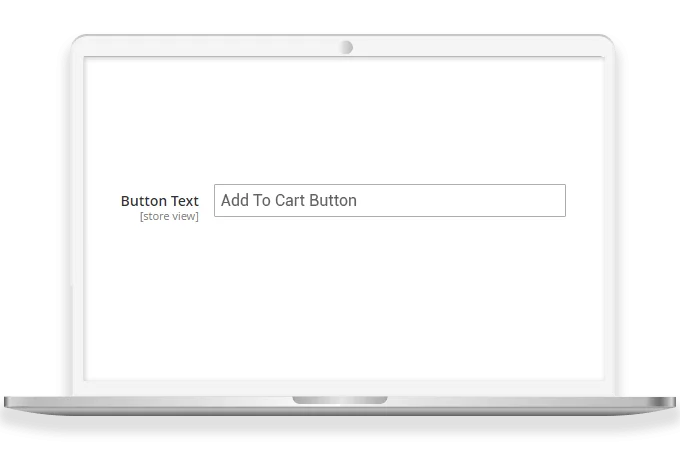Click the word 'Text' in the label

point(185,201)
